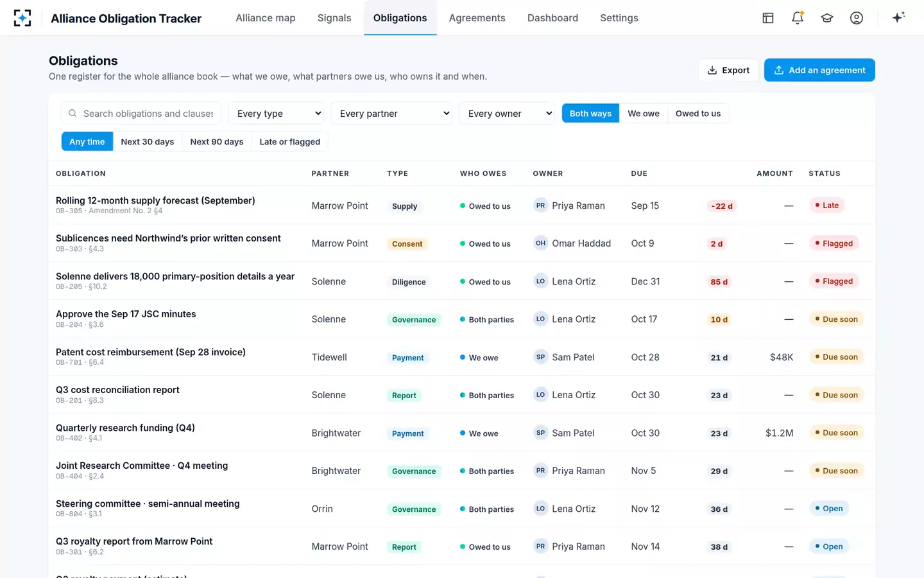Screen dimensions: 924x578
Task: Show obligations due in Next 90 days
Action: coord(217,142)
